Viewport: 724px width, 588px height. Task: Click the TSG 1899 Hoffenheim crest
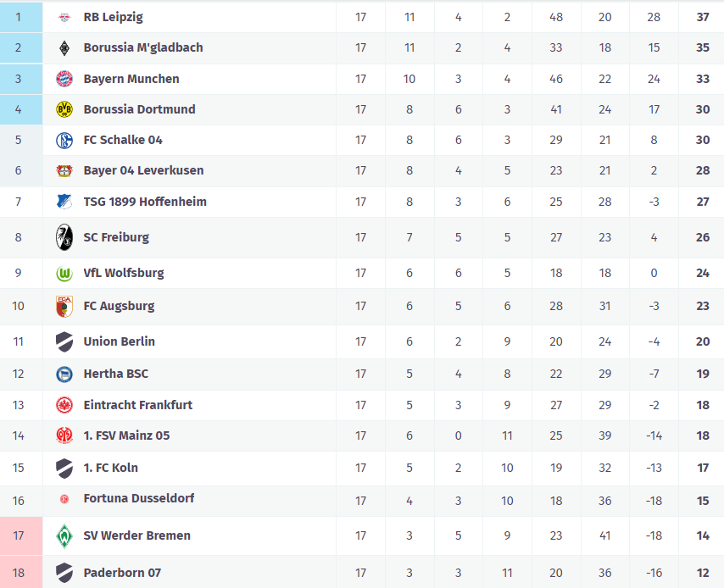[64, 202]
